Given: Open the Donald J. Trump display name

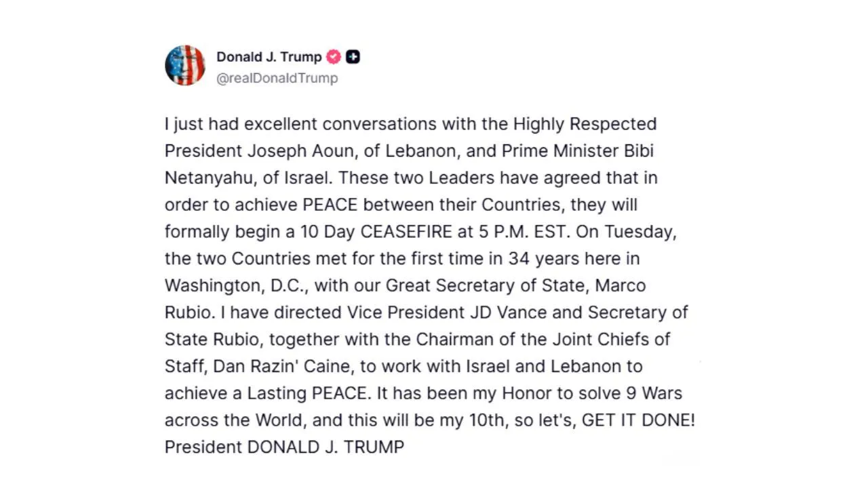Looking at the screenshot, I should [x=269, y=57].
